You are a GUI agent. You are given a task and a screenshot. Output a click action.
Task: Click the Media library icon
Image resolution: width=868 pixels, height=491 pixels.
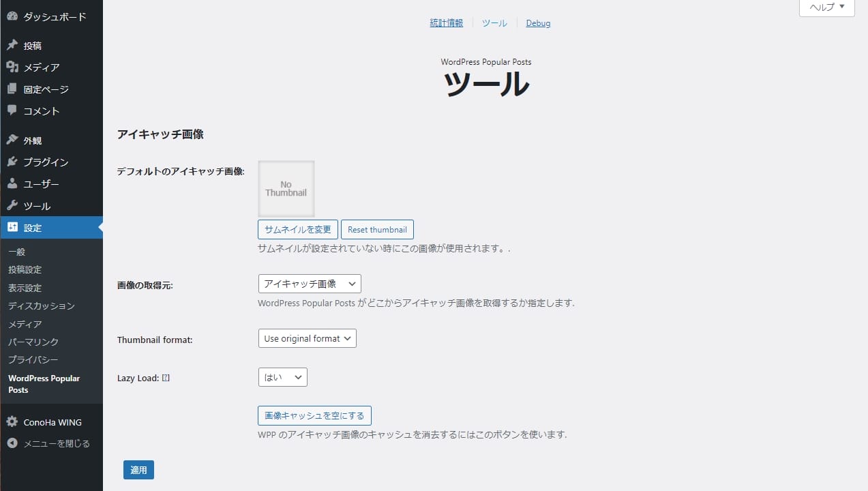click(x=12, y=67)
